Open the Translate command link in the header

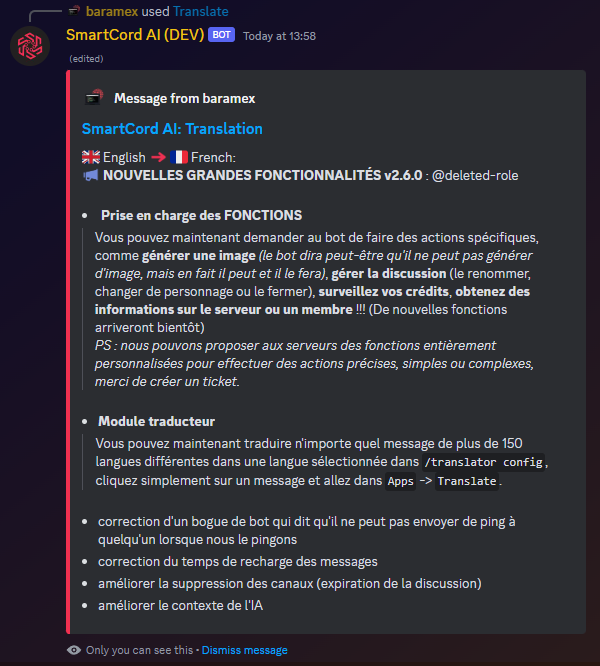tap(200, 11)
